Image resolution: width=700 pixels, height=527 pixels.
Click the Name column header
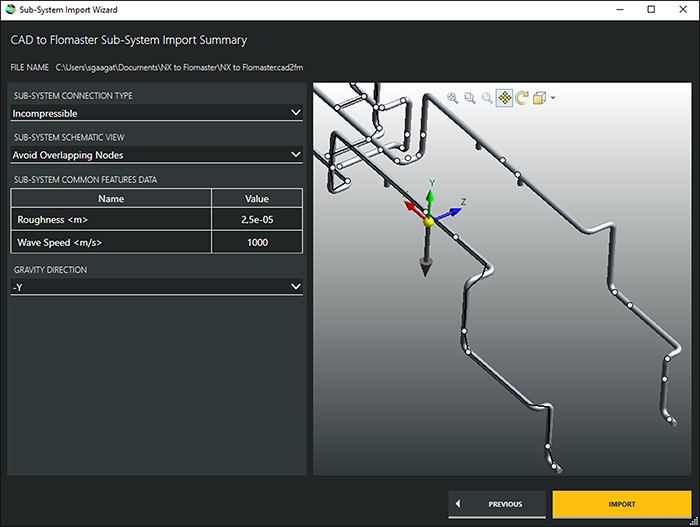click(111, 199)
